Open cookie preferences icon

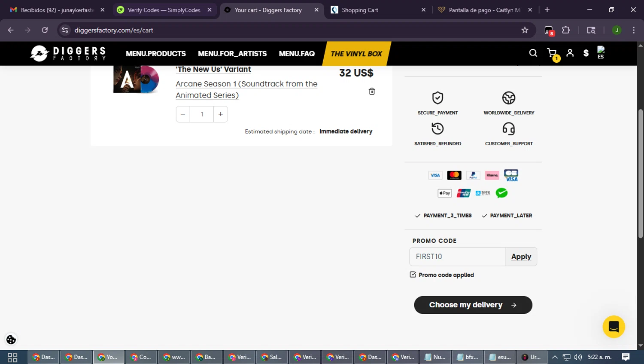tap(11, 340)
